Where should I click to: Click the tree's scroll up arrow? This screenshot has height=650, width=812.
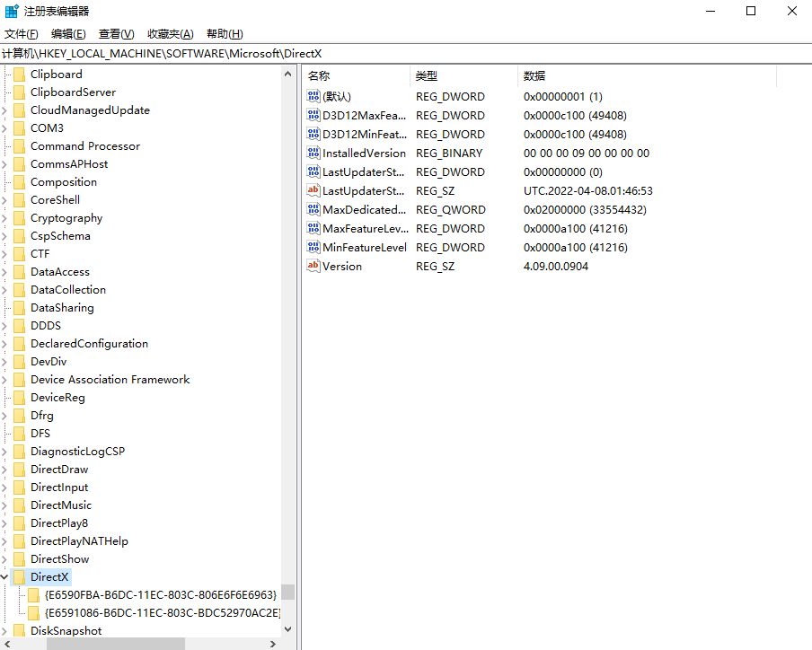[288, 74]
